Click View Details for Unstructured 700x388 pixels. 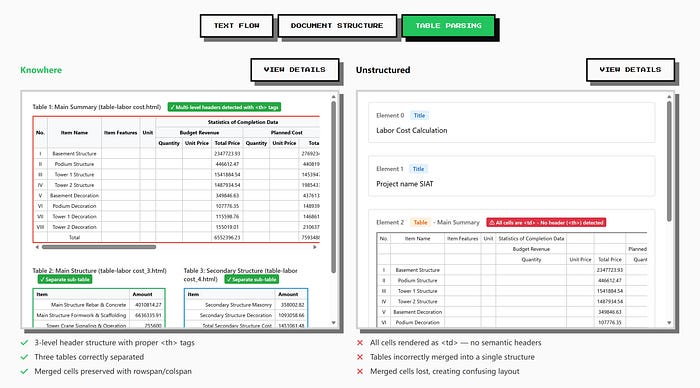[630, 70]
